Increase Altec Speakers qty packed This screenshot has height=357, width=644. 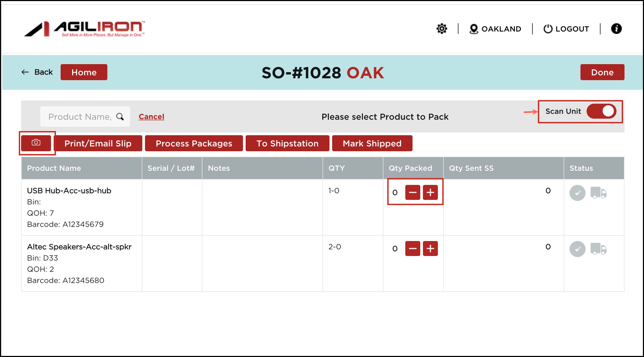[x=430, y=249]
